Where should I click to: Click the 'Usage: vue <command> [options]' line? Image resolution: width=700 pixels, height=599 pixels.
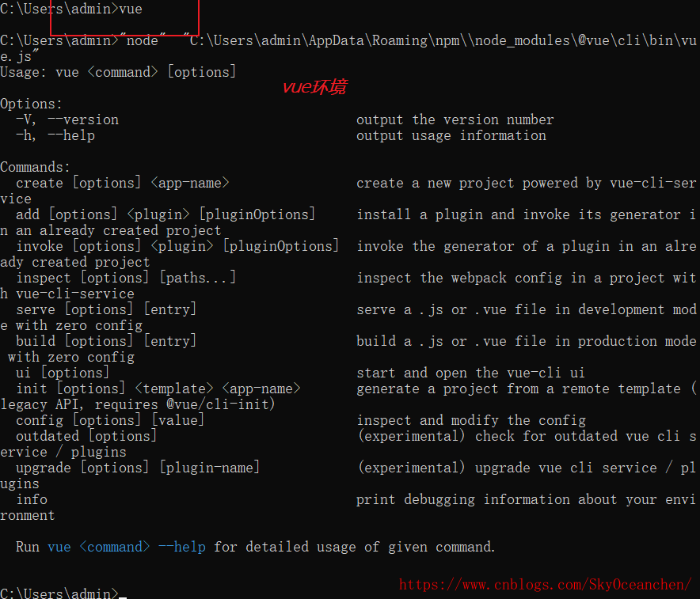(118, 72)
